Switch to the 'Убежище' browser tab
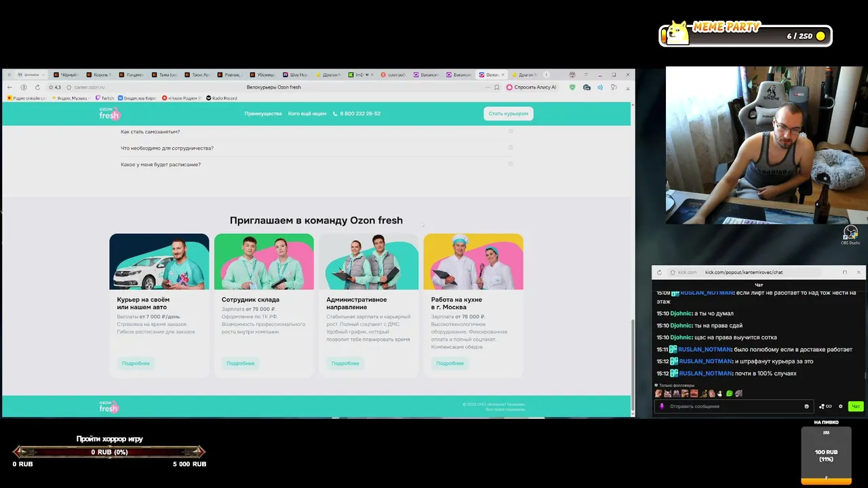The width and height of the screenshot is (868, 488). point(263,75)
